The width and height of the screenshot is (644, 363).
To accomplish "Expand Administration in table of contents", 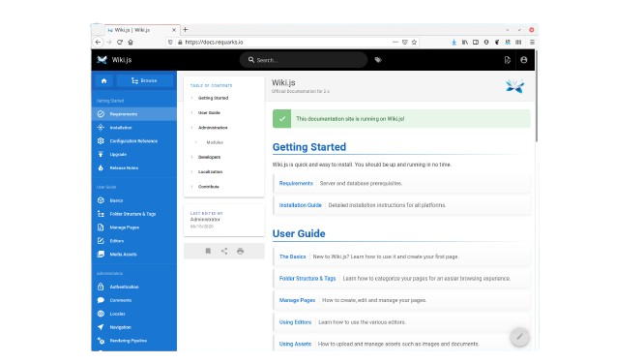I will (x=191, y=128).
